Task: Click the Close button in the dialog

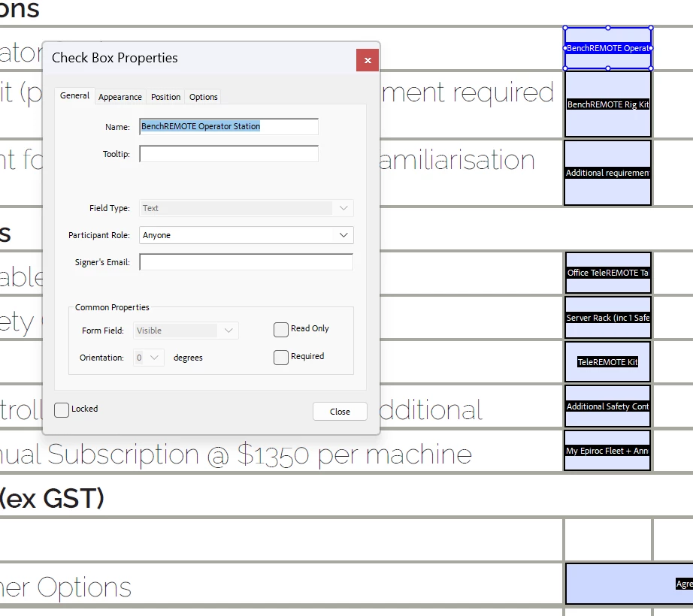Action: tap(340, 411)
